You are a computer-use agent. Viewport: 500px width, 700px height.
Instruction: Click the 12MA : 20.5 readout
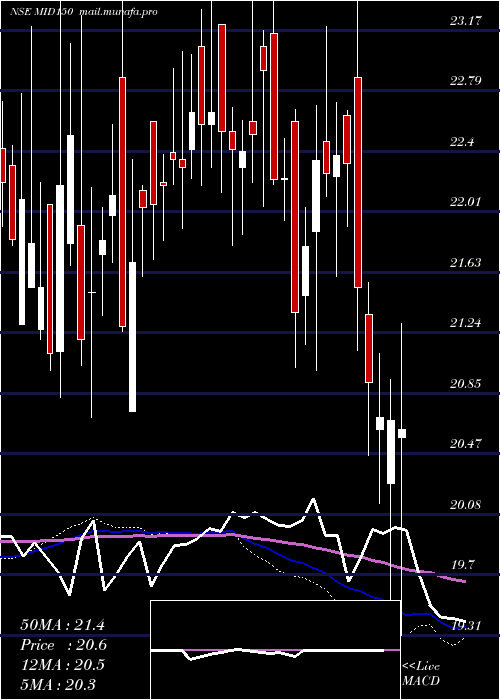point(62,665)
